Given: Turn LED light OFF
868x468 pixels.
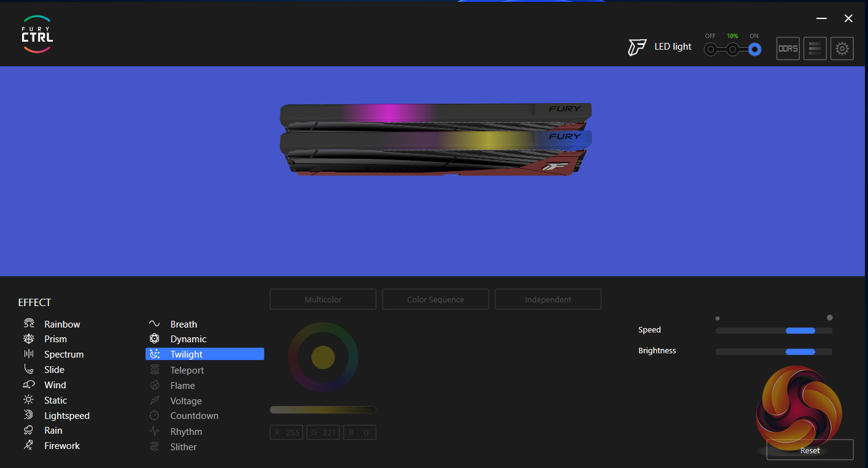Looking at the screenshot, I should point(710,50).
